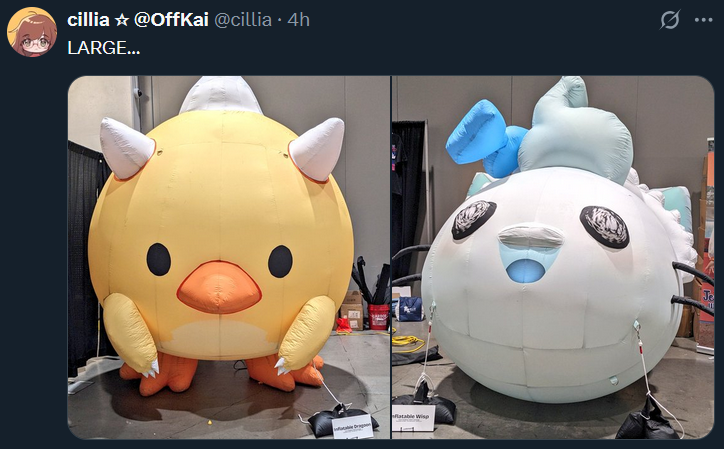Viewport: 724px width, 449px height.
Task: Open the white inflatable wisp photo
Action: point(553,257)
